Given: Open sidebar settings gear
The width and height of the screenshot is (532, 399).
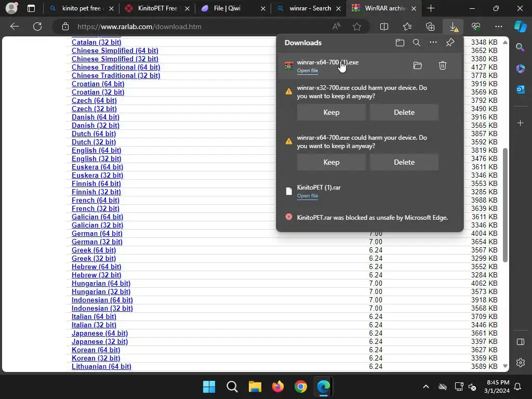Looking at the screenshot, I should point(520,362).
